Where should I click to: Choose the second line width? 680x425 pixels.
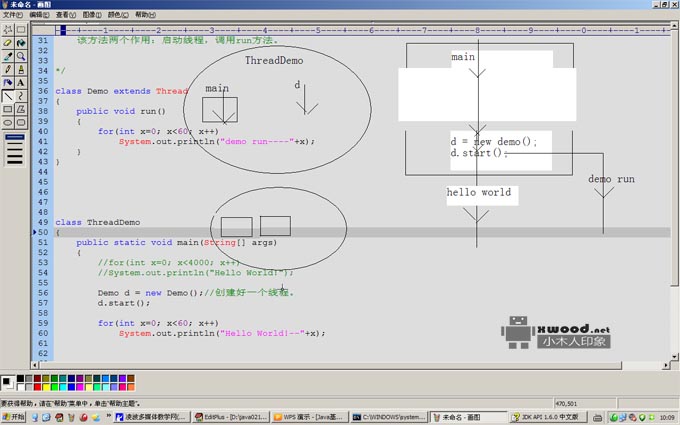(14, 144)
